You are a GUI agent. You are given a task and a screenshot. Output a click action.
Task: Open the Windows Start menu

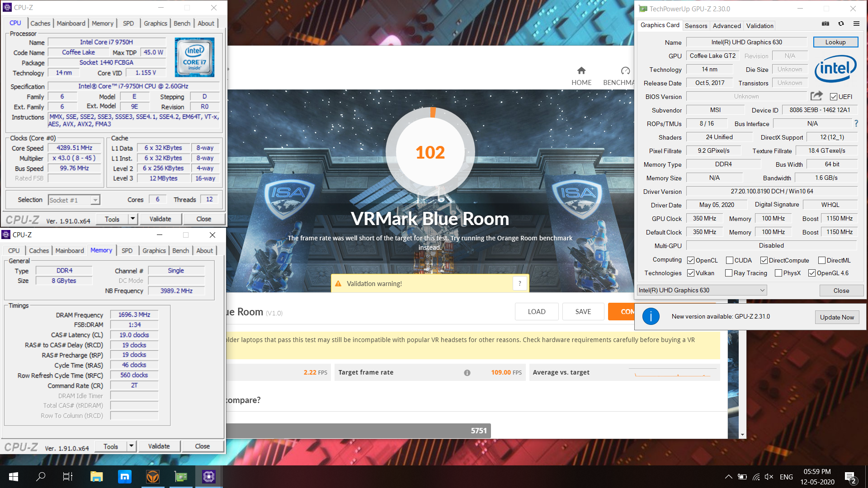14,477
